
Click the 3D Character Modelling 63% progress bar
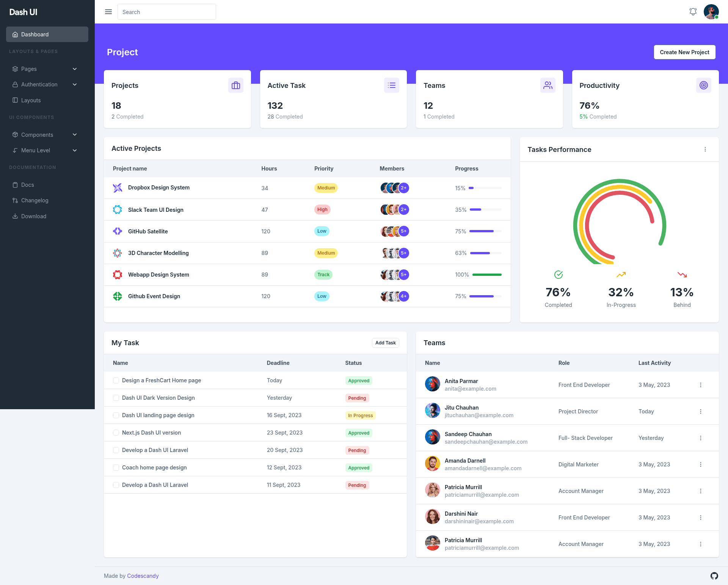(x=486, y=253)
